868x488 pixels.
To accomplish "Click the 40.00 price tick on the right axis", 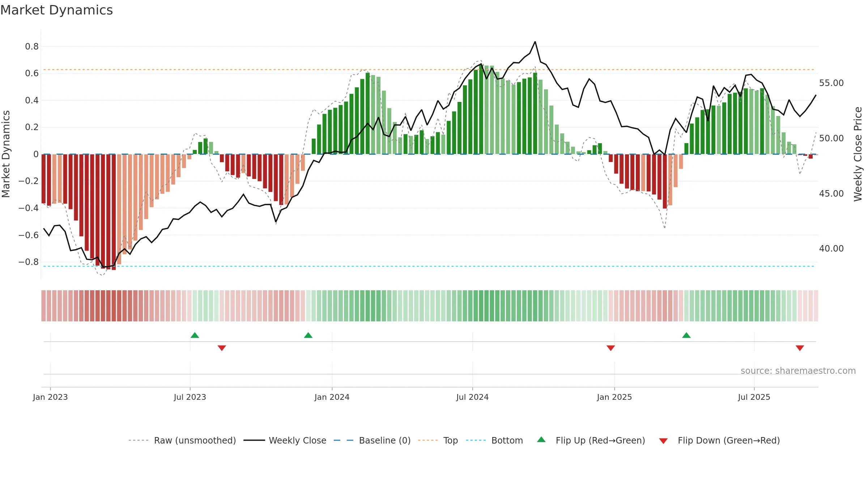I will (x=831, y=249).
